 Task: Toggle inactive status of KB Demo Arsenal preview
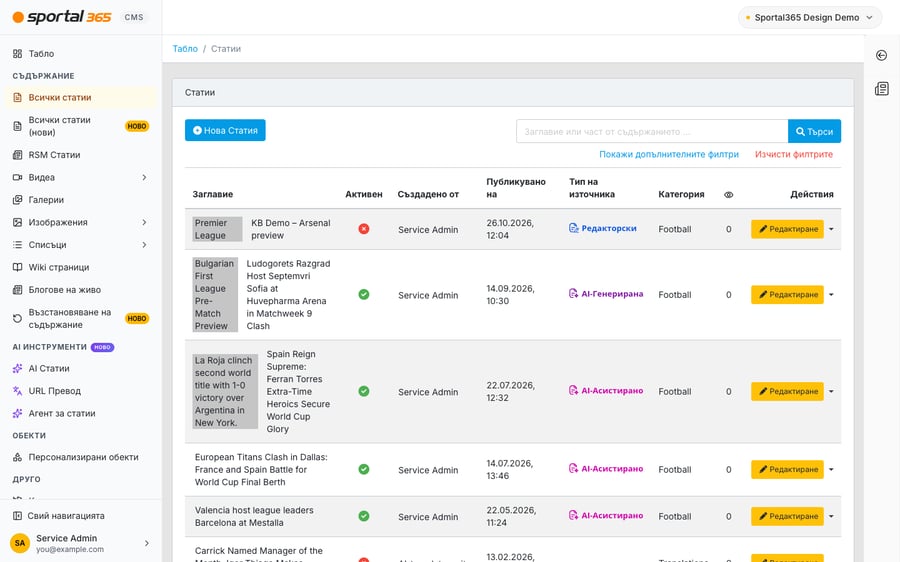(x=364, y=229)
